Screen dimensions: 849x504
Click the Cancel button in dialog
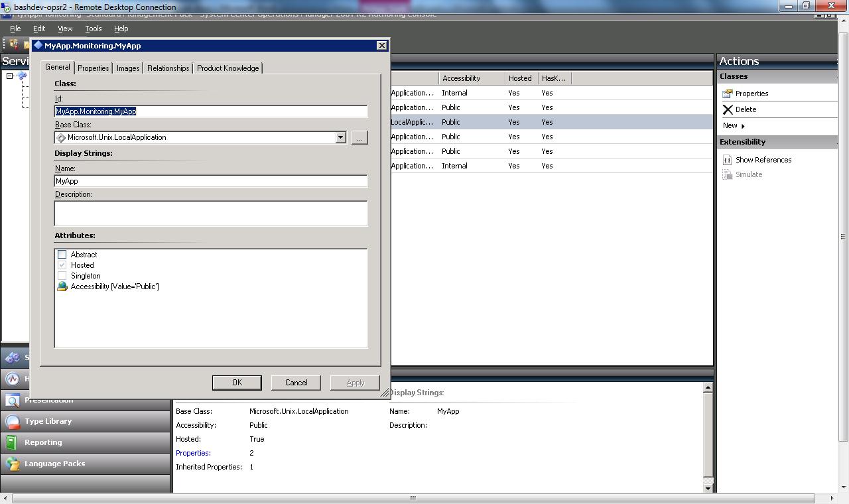coord(296,383)
